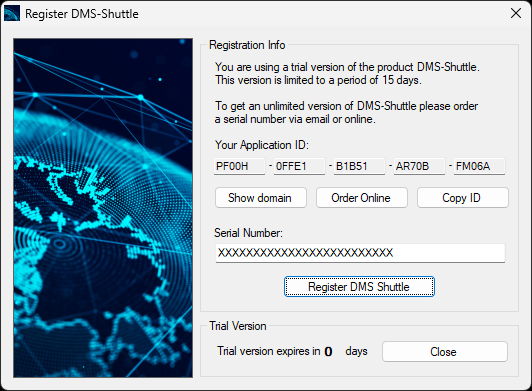Select the AR70B Application ID field

[x=419, y=166]
